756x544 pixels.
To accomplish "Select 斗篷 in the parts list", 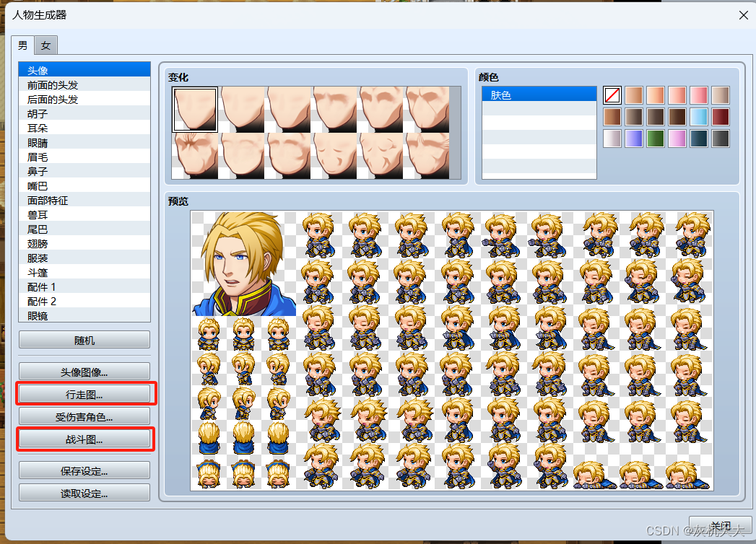I will tap(84, 273).
